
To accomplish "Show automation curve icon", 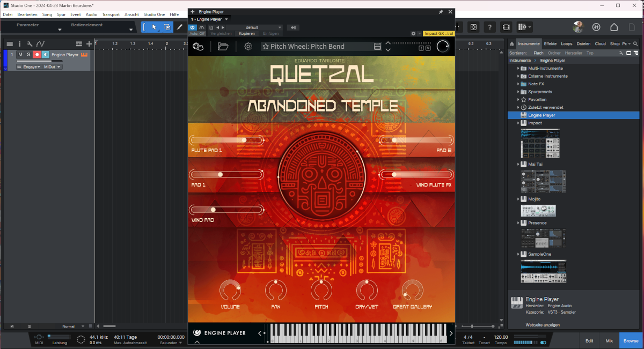I will click(x=40, y=43).
